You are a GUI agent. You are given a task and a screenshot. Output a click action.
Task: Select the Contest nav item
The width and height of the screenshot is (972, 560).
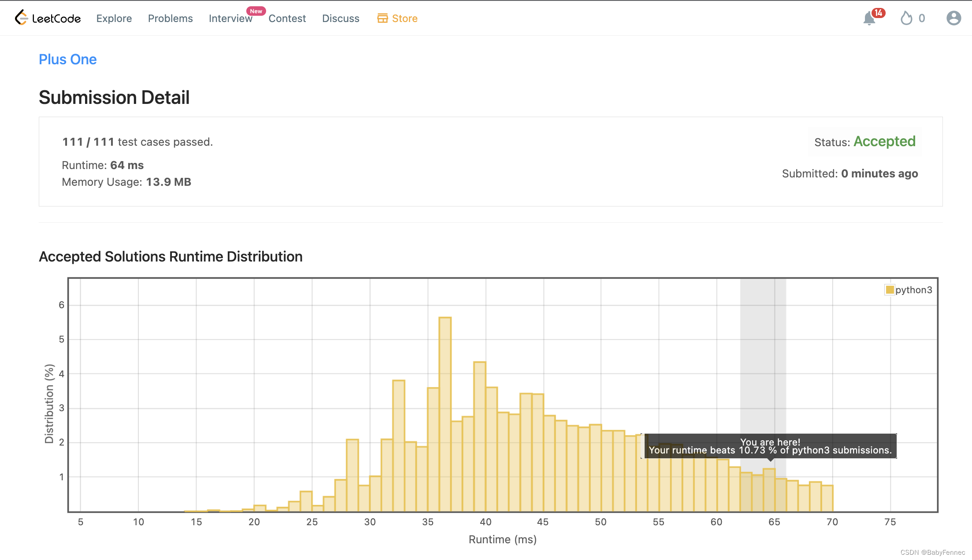287,18
